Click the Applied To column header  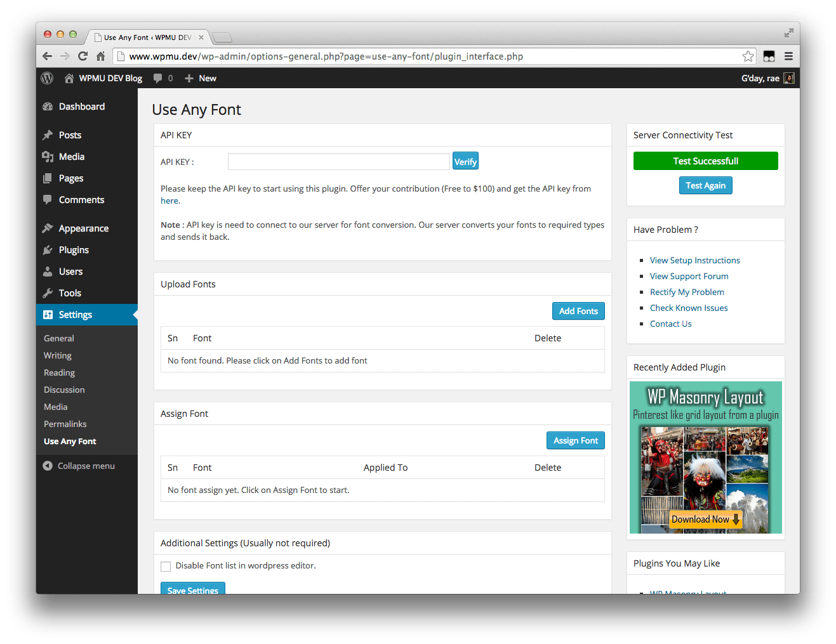pos(385,468)
